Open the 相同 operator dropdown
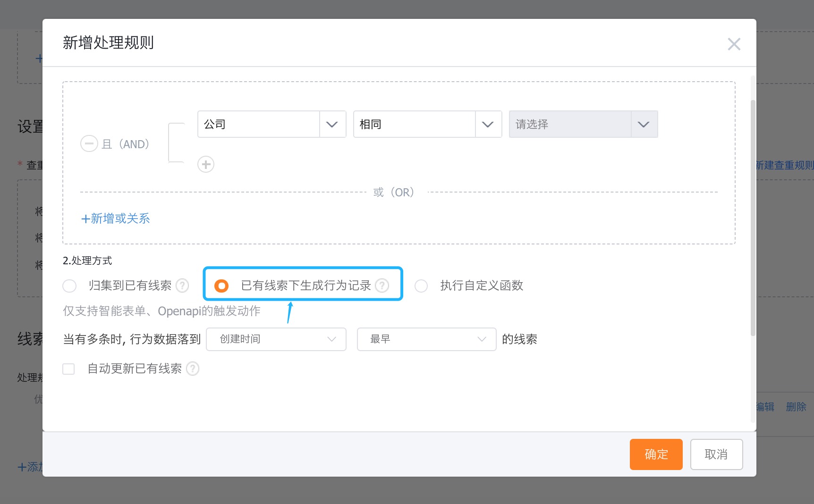814x504 pixels. point(428,124)
